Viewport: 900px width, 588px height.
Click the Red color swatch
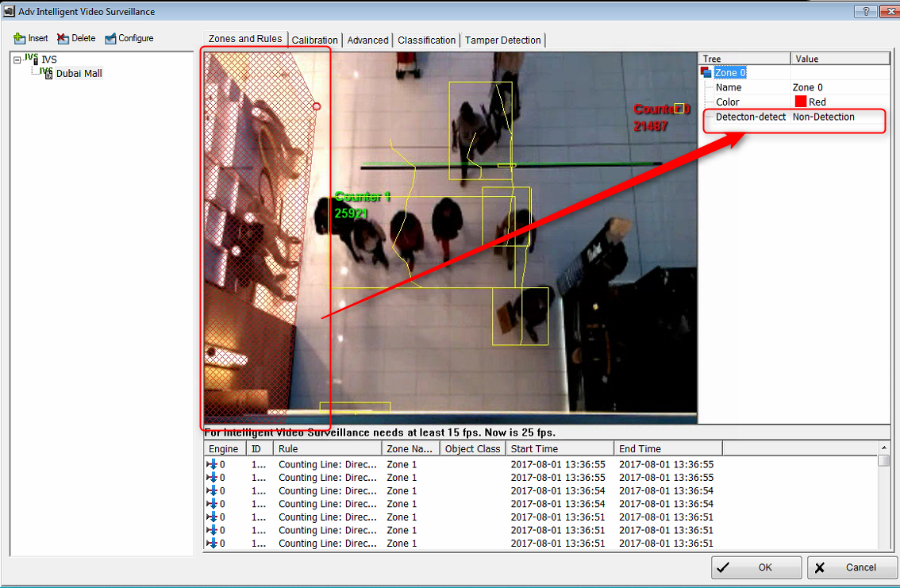point(800,102)
